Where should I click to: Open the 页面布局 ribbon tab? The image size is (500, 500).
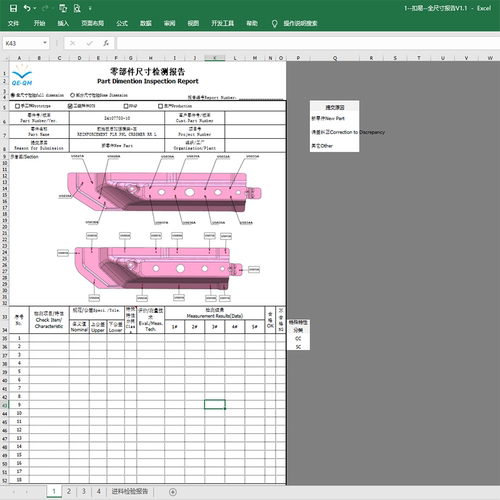coord(93,23)
